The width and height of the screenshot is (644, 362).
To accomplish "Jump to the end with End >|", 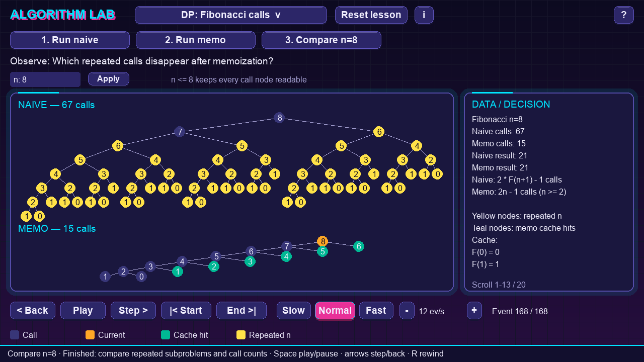I will point(242,311).
